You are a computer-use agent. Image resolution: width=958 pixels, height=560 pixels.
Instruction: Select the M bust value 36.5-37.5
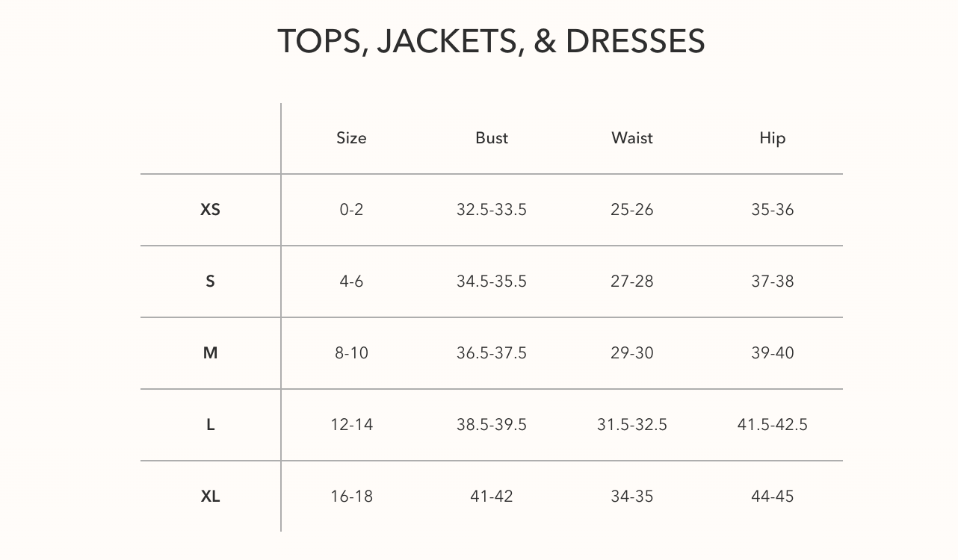click(x=492, y=353)
